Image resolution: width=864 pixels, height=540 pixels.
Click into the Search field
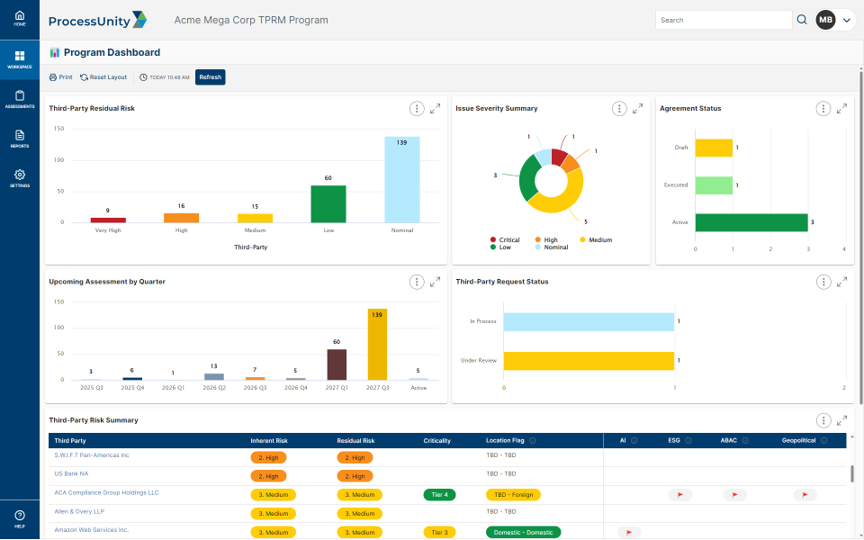(723, 20)
